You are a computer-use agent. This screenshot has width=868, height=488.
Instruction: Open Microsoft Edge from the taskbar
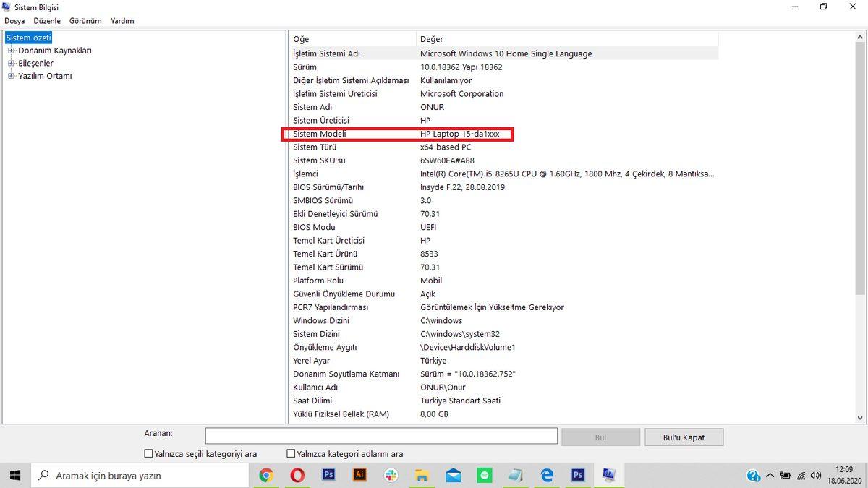pos(546,475)
